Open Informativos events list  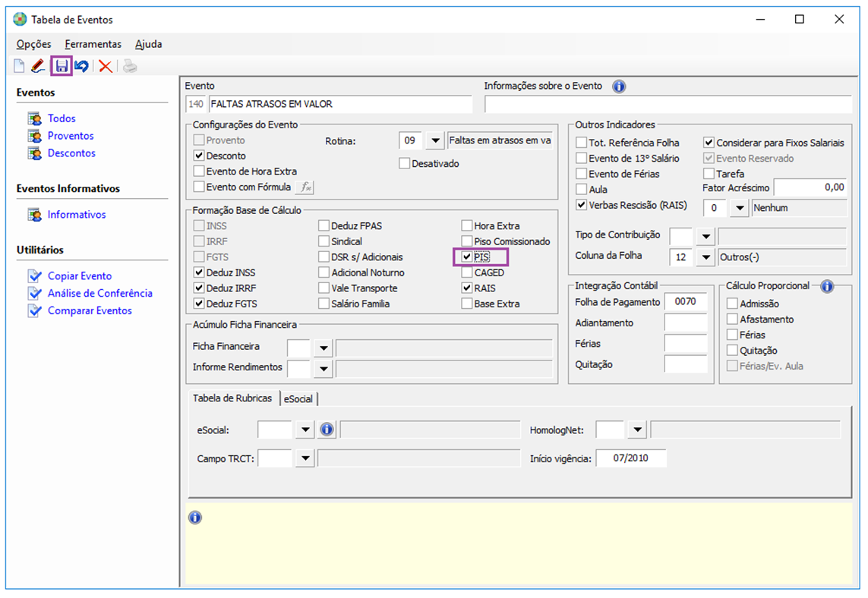(x=77, y=215)
